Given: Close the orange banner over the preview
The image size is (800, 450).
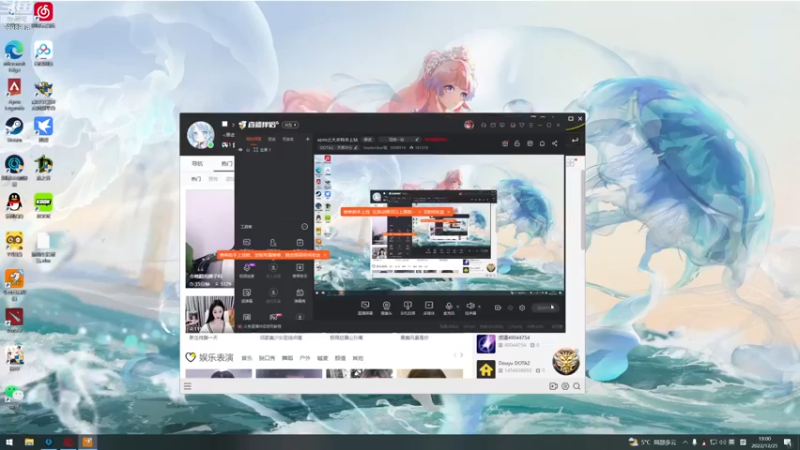Looking at the screenshot, I should click(448, 211).
